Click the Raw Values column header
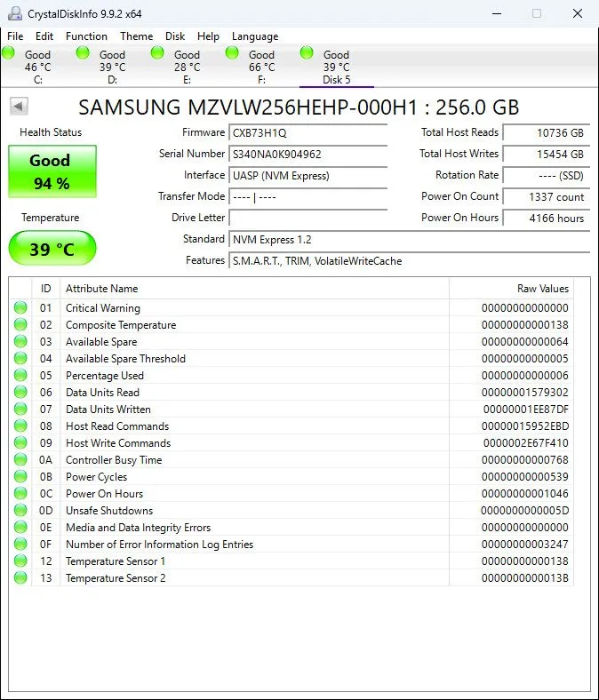599x700 pixels. click(511, 289)
